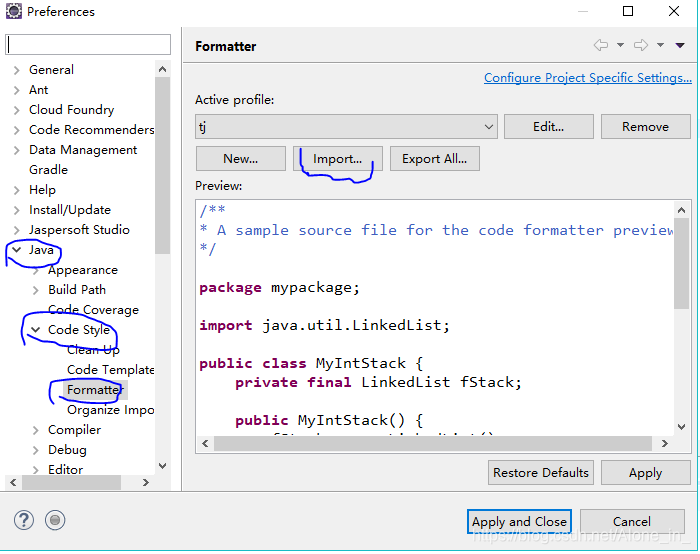Expand the Data Management node
The height and width of the screenshot is (554, 700).
point(17,150)
